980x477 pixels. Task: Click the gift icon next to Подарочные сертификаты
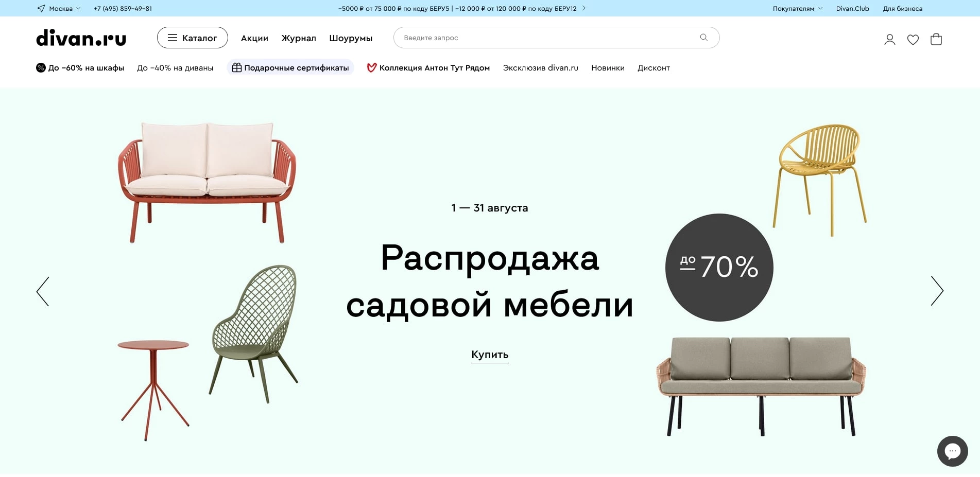tap(236, 67)
